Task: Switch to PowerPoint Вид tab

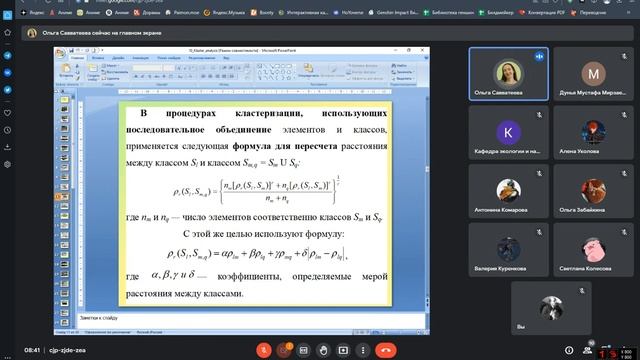Action: [226, 58]
